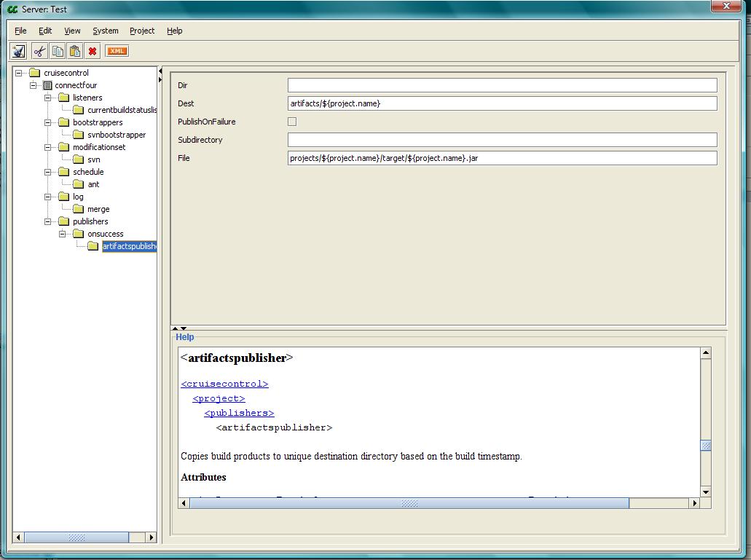
Task: Click the Paste clipboard icon
Action: point(74,51)
